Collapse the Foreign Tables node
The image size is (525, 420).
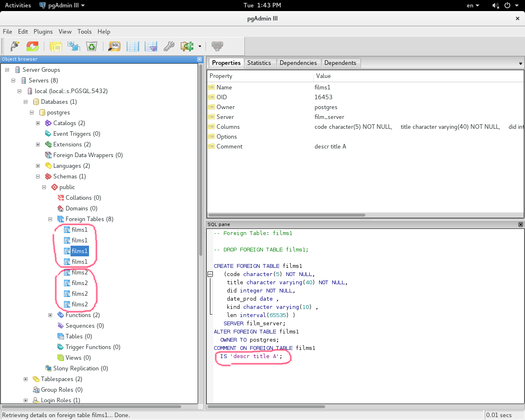tap(50, 219)
